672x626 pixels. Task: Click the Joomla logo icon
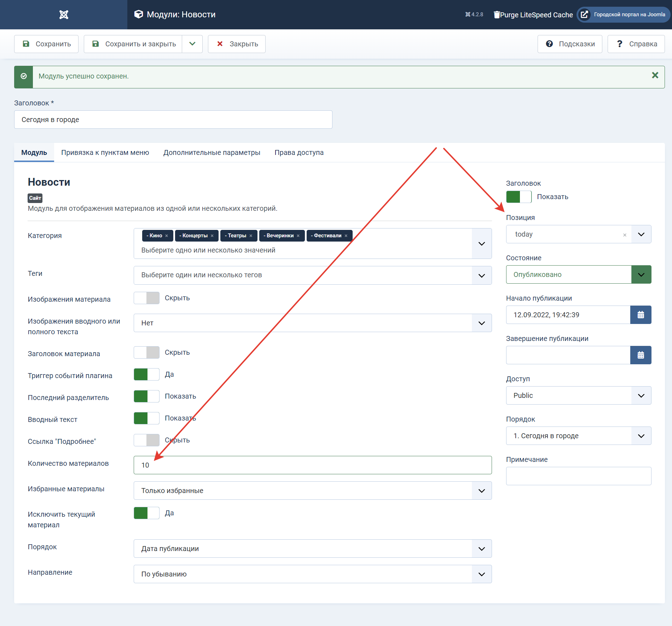(64, 15)
